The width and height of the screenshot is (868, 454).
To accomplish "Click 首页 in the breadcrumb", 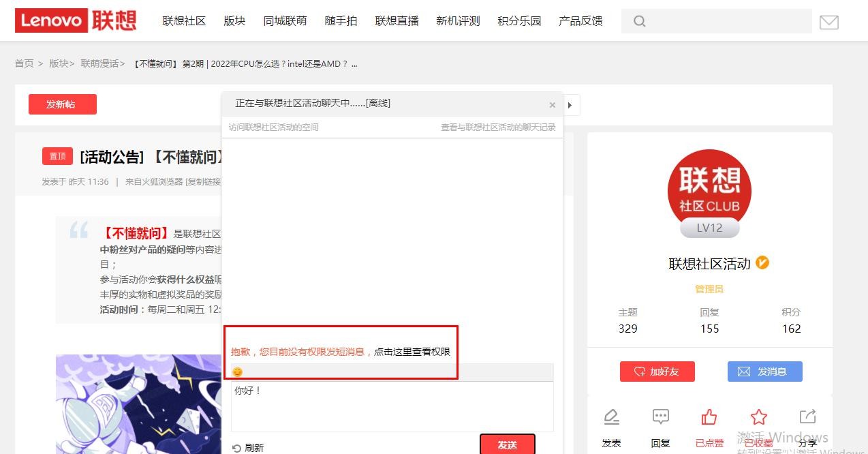I will click(24, 63).
